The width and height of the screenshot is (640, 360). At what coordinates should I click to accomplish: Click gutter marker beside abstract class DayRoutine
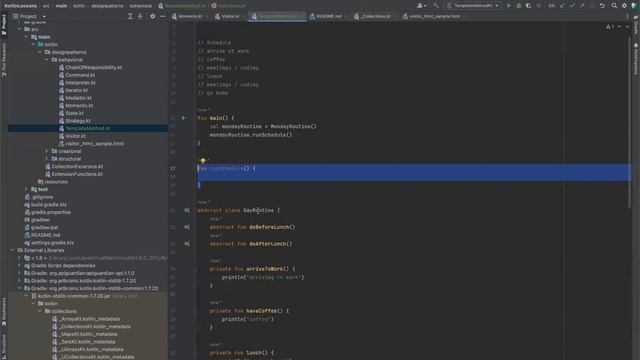tap(187, 210)
